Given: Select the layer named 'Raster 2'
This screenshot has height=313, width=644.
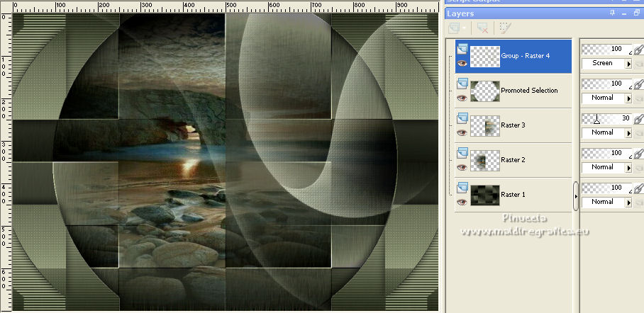Looking at the screenshot, I should (x=513, y=160).
